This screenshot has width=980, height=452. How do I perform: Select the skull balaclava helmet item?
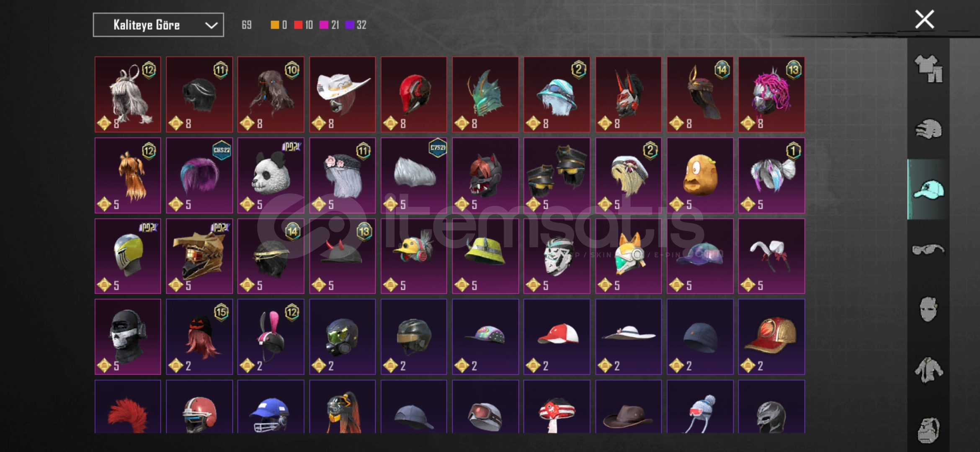(128, 337)
